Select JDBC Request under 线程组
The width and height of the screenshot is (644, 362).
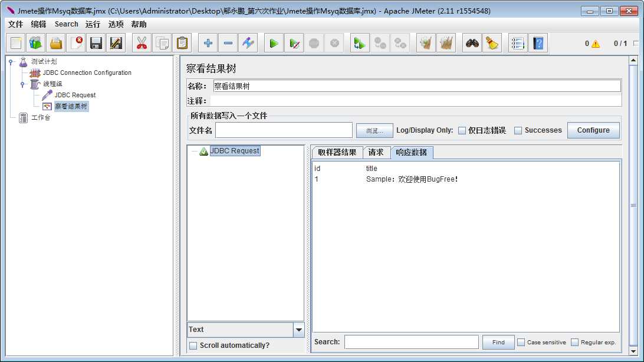coord(75,96)
